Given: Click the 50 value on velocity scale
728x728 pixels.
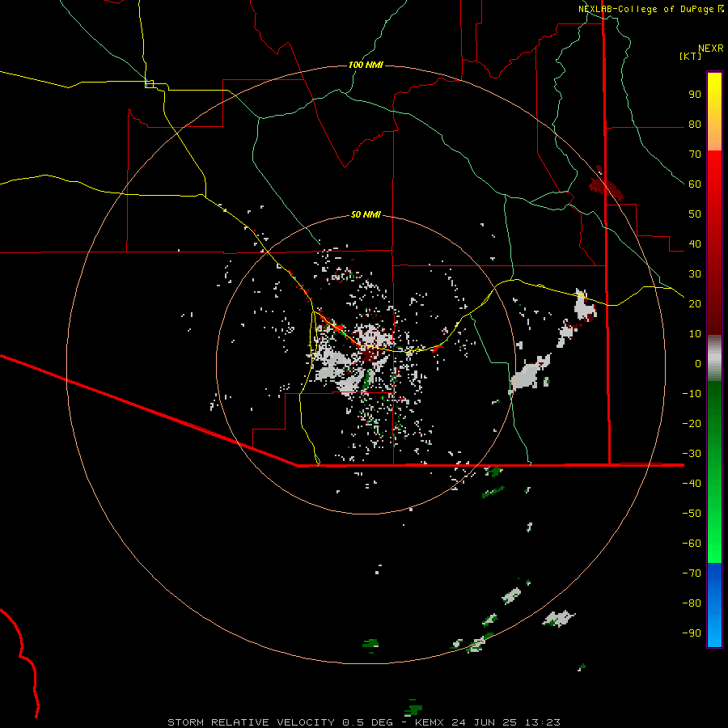Looking at the screenshot, I should [x=695, y=214].
